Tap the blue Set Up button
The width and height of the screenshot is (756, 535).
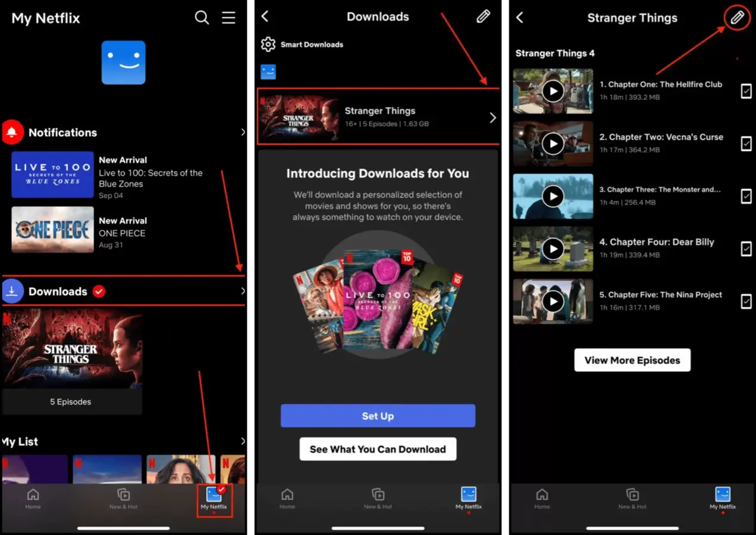coord(378,416)
